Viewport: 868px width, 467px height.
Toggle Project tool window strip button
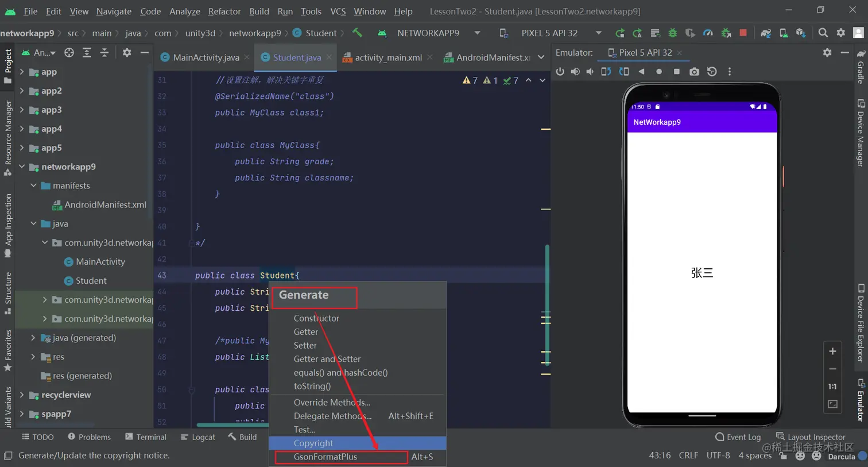tap(8, 66)
